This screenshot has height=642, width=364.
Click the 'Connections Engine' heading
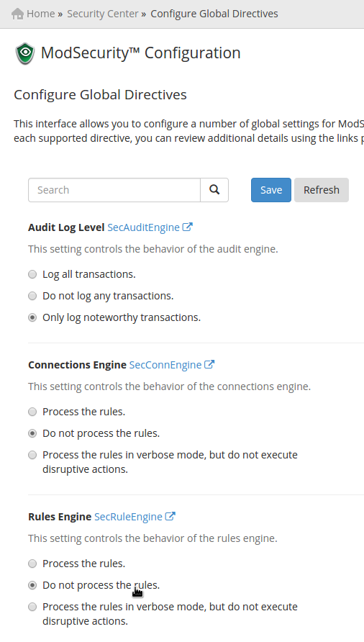coord(78,365)
